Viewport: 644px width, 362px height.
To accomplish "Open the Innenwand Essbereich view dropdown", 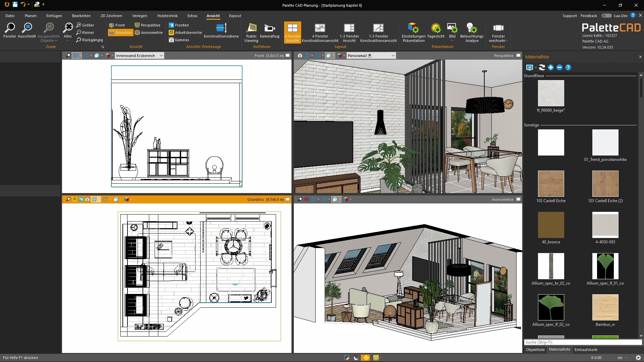I will 140,56.
